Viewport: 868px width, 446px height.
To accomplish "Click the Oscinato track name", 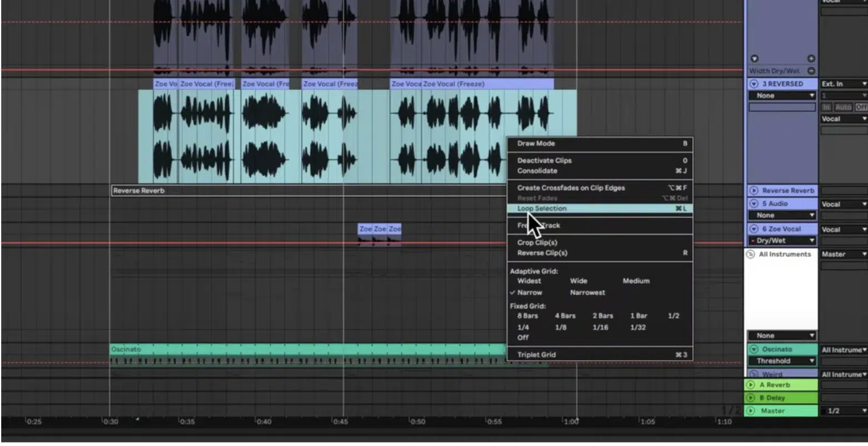I will click(x=777, y=349).
